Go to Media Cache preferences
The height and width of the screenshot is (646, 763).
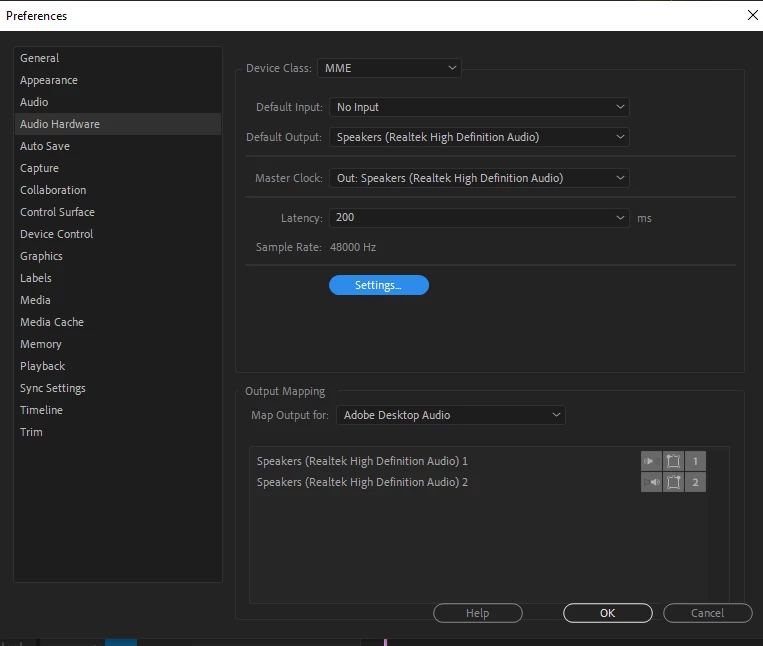coord(118,322)
